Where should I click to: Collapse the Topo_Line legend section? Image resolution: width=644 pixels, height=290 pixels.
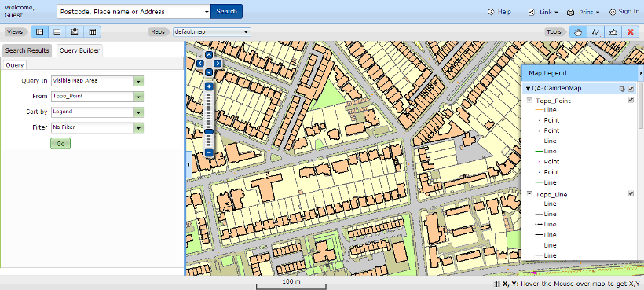(x=529, y=194)
